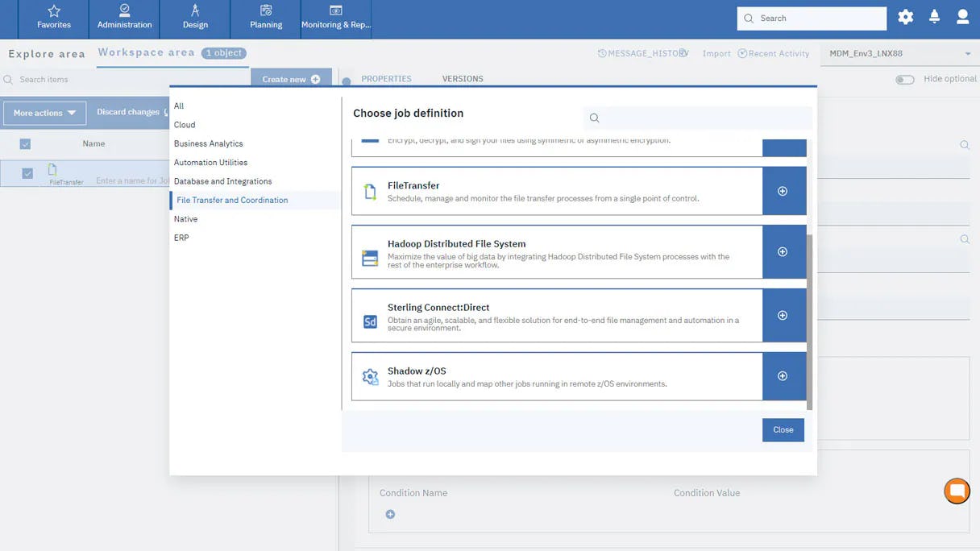Click the Sterling Connect:Direct Sd icon
Screen dimensions: 980x551
coord(368,321)
